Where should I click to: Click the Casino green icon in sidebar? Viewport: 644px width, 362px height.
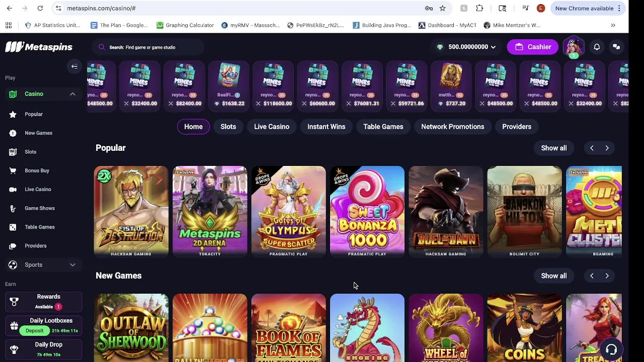coord(13,94)
